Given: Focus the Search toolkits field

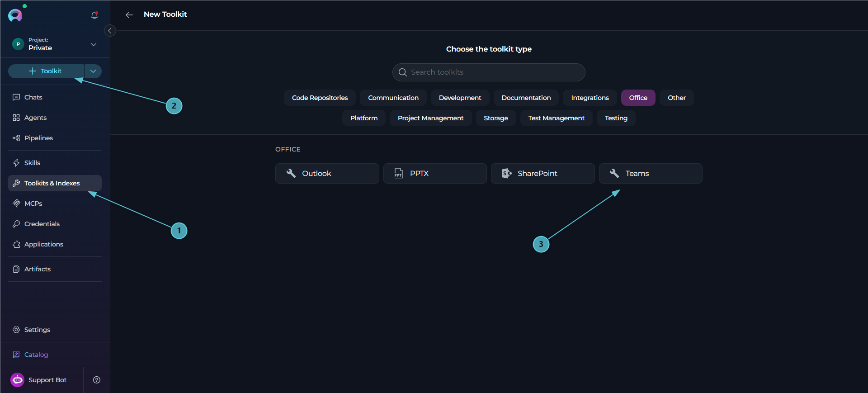Looking at the screenshot, I should click(x=489, y=72).
